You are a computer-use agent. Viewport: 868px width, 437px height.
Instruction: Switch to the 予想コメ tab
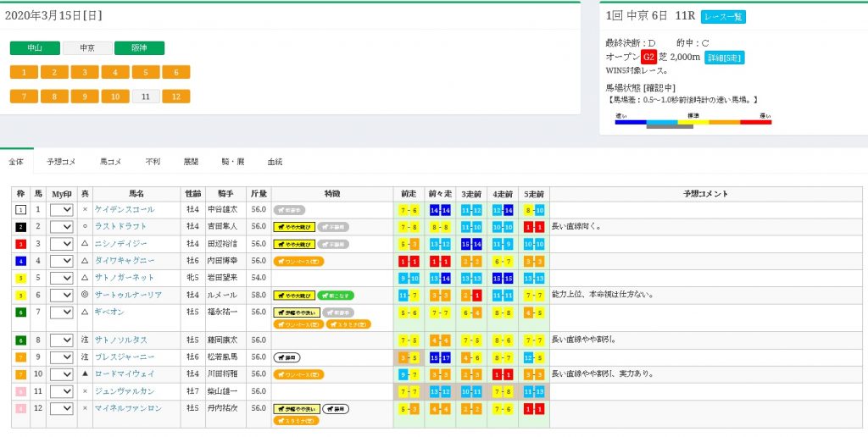pos(61,162)
